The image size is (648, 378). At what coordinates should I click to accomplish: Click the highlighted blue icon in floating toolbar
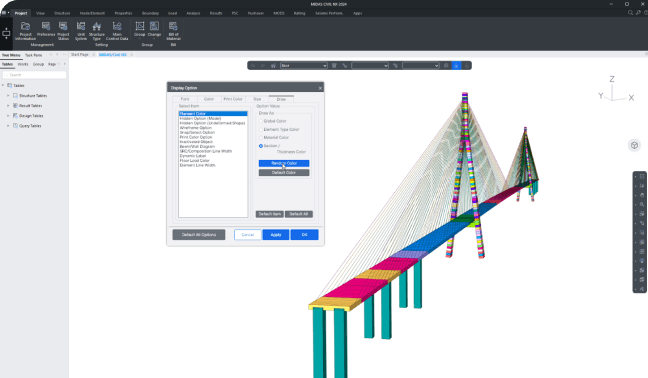pos(456,66)
